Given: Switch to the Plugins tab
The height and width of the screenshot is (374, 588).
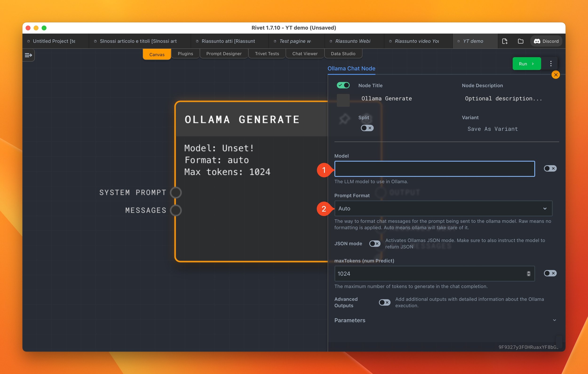Looking at the screenshot, I should click(x=185, y=54).
